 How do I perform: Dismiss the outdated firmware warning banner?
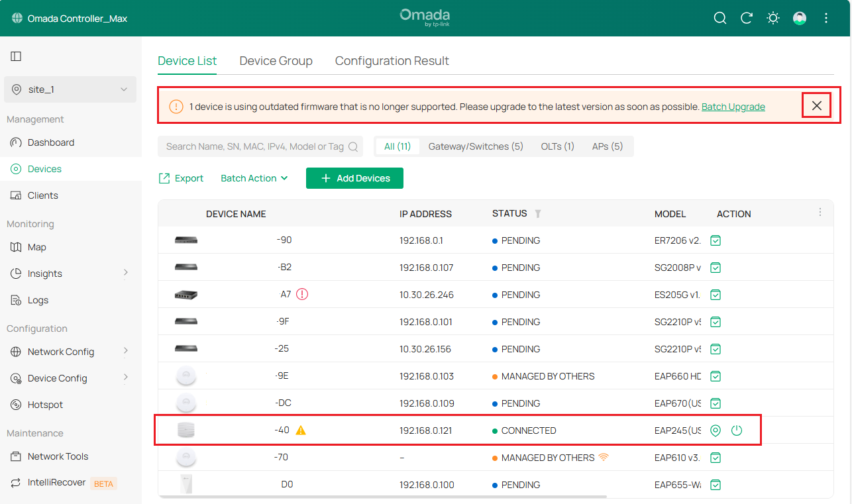pos(816,105)
